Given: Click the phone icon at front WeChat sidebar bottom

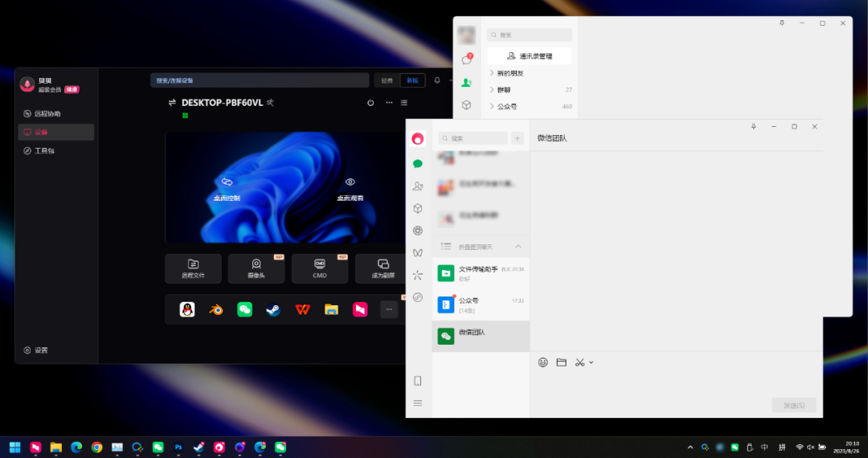Looking at the screenshot, I should [418, 381].
